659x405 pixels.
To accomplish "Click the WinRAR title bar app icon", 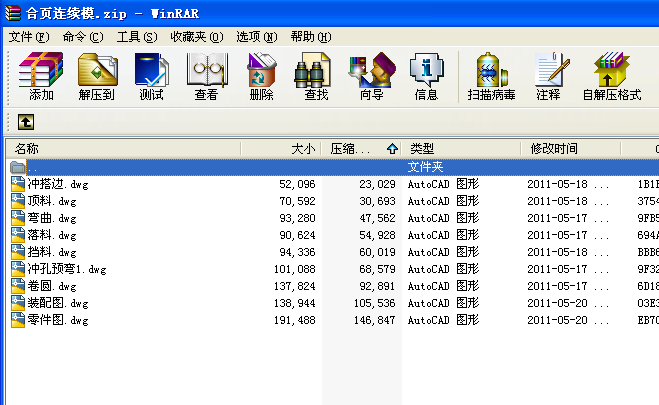I will click(x=13, y=13).
